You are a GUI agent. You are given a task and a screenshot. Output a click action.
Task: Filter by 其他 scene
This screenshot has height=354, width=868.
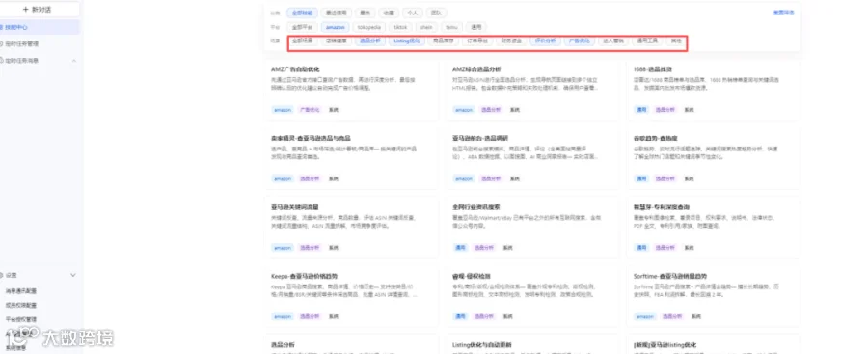676,41
